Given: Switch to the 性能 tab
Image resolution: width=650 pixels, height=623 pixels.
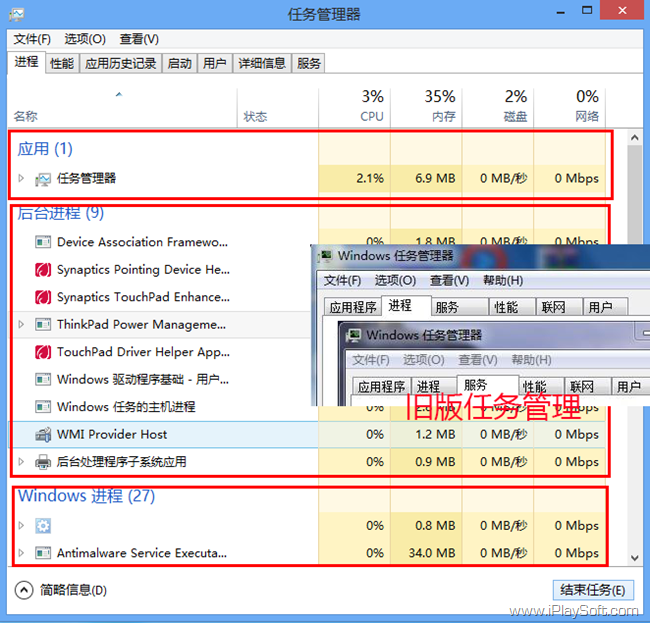Looking at the screenshot, I should [x=61, y=63].
